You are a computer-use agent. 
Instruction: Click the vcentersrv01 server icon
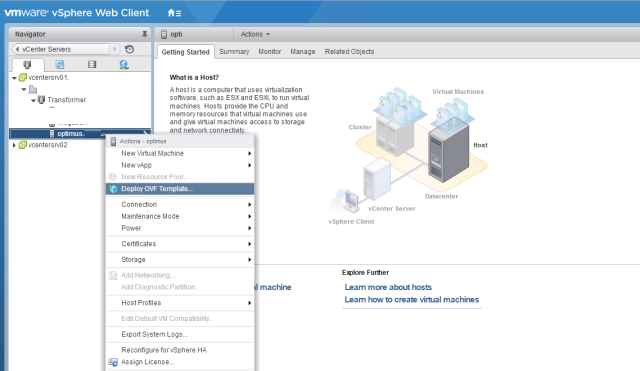tap(23, 77)
